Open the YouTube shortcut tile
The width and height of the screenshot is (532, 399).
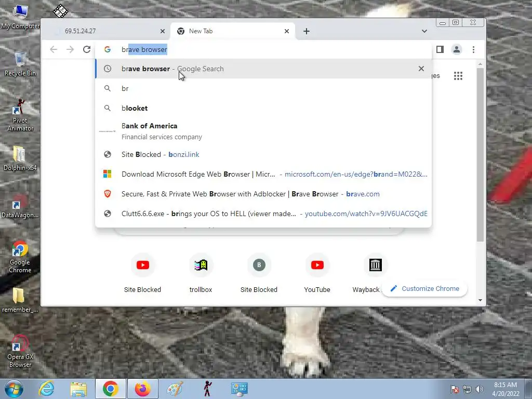pos(317,273)
